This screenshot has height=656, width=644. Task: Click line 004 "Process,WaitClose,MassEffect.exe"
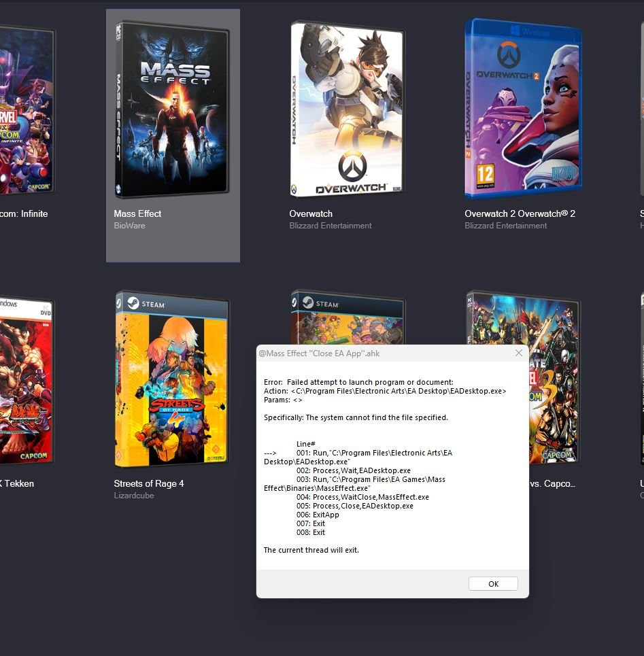tap(362, 497)
